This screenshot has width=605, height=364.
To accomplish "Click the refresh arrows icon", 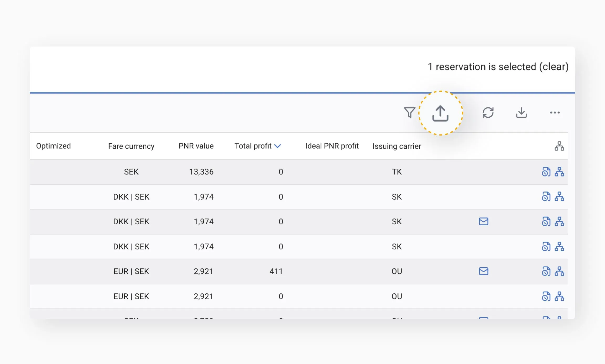I will coord(488,112).
